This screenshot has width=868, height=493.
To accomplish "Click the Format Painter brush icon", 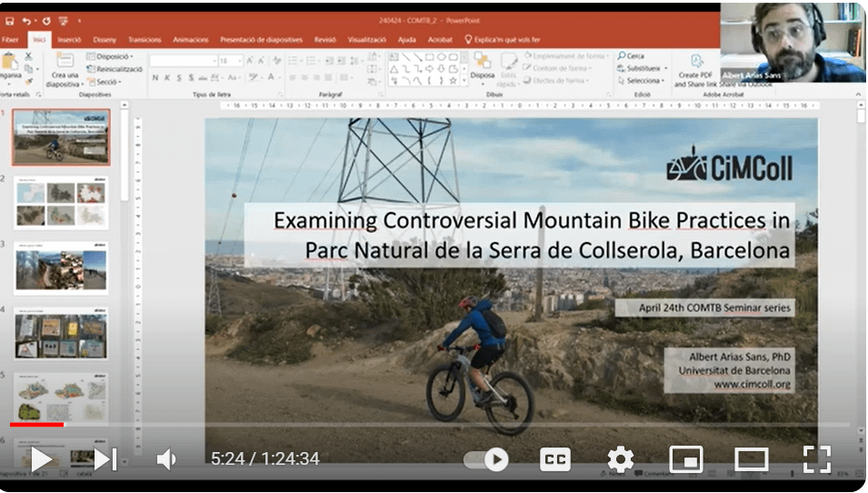I will 28,82.
